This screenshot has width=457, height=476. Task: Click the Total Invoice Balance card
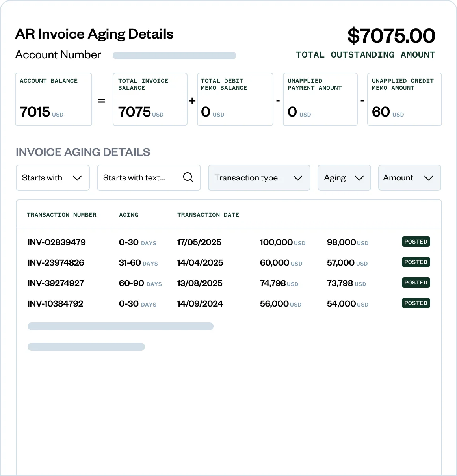tap(150, 99)
